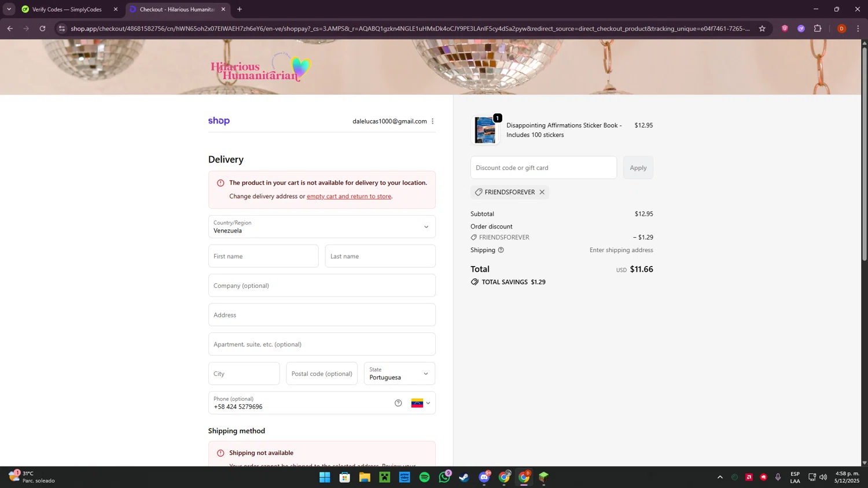This screenshot has width=868, height=488.
Task: Click the dalelucas1000@gmail.com account email
Action: click(x=389, y=121)
